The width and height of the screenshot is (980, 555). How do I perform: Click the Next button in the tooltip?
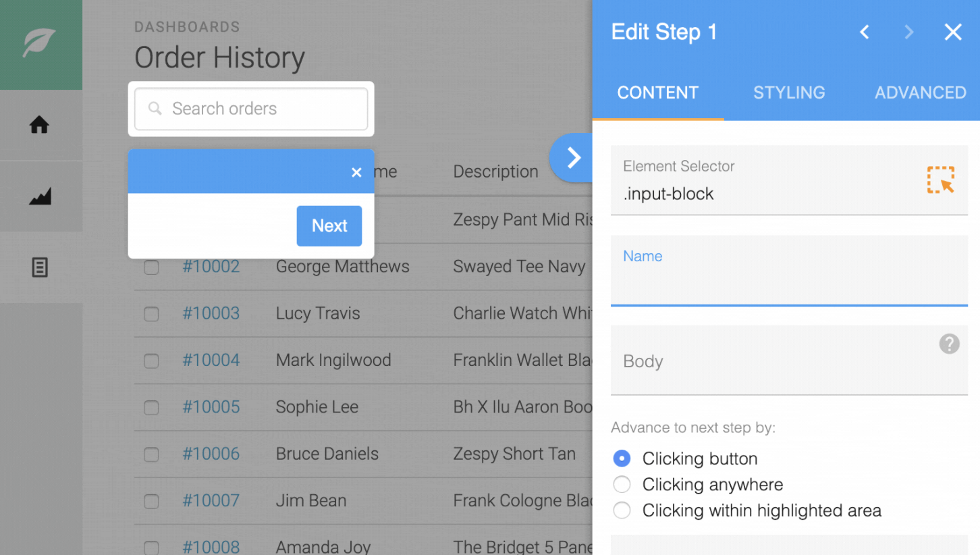[329, 226]
